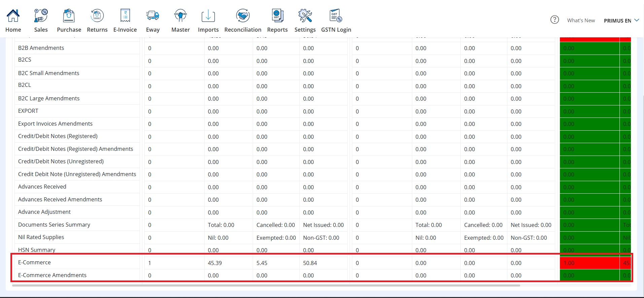Select the Advances Received row label
644x298 pixels.
click(x=42, y=187)
